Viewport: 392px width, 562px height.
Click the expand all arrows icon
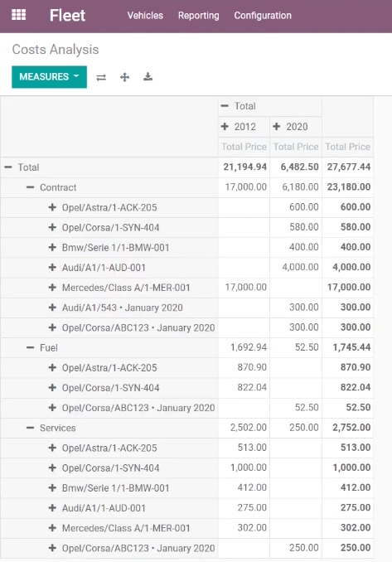124,77
